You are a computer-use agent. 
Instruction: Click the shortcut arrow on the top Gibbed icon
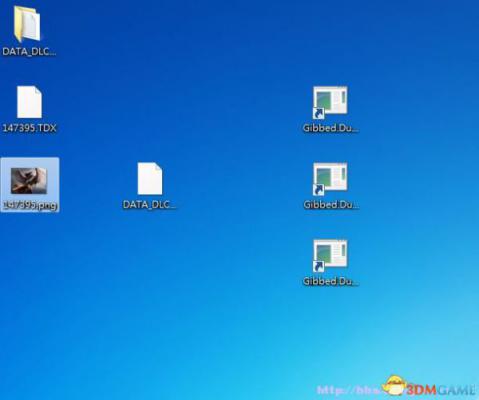pos(318,113)
